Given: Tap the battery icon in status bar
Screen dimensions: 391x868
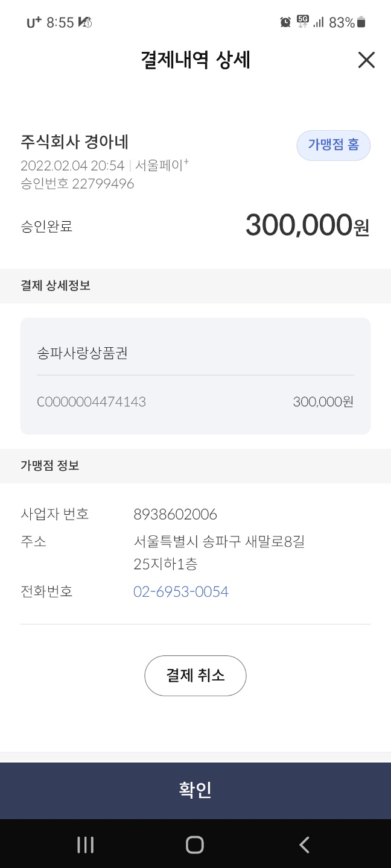Looking at the screenshot, I should [361, 23].
